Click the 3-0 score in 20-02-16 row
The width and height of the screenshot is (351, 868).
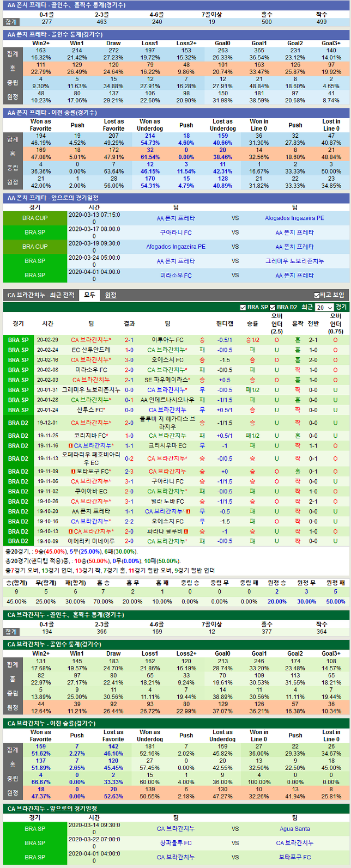[129, 360]
